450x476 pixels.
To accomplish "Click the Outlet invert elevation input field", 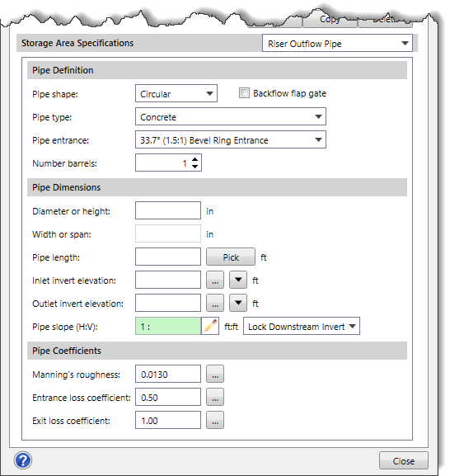I will click(x=168, y=303).
